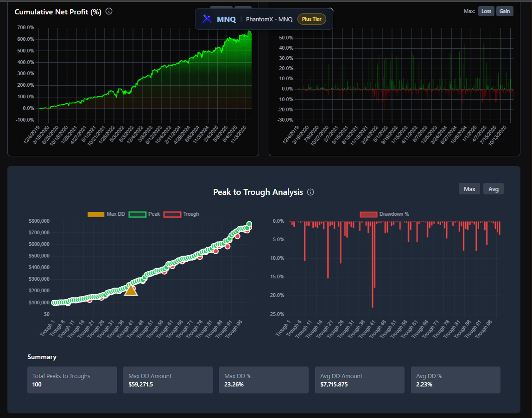The image size is (532, 418).
Task: Click the -30.0% axis label
Action: pos(285,120)
